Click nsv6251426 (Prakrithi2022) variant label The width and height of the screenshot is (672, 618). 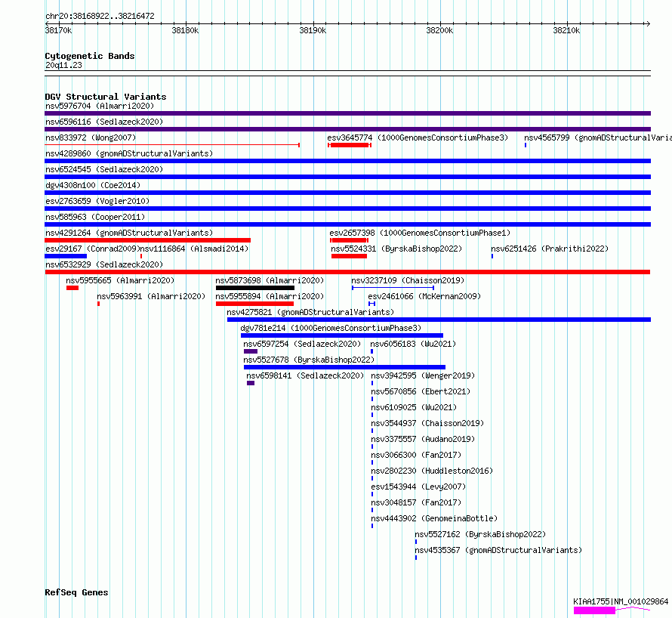click(x=550, y=249)
